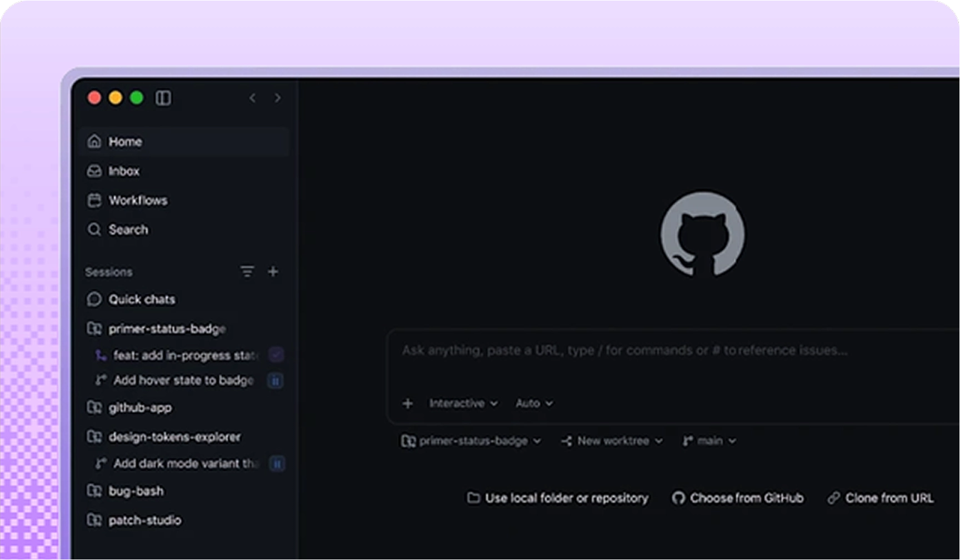Open Home in the sidebar
Screen dimensions: 960x560
pos(184,142)
